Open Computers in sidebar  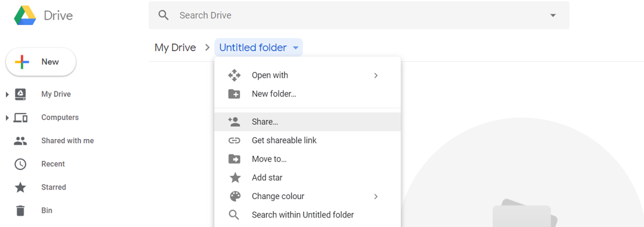point(60,118)
